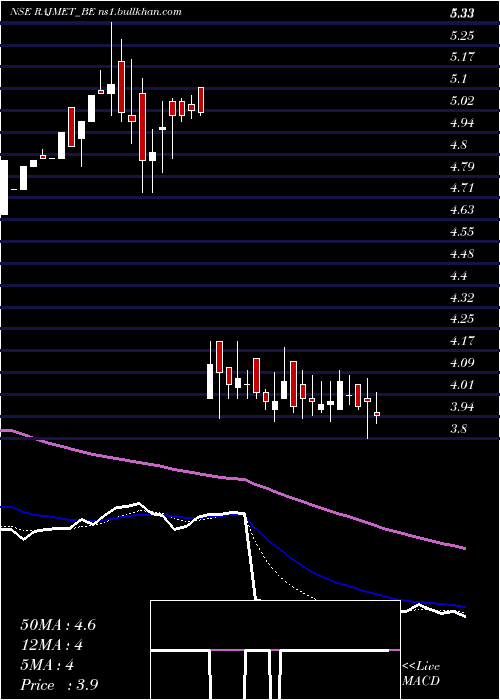Click the 50MA : 4.6 readout
Image resolution: width=500 pixels, height=700 pixels.
(x=58, y=625)
